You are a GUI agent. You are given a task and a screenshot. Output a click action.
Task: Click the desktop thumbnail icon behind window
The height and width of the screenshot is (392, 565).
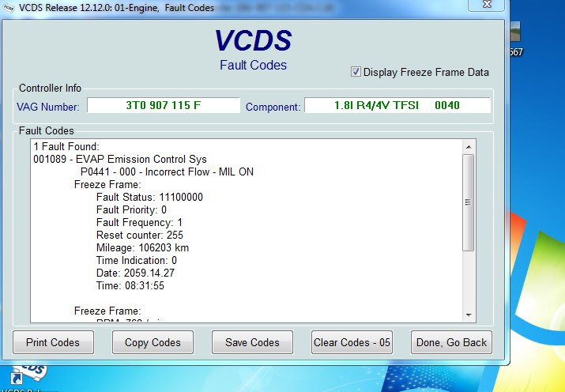tap(515, 32)
